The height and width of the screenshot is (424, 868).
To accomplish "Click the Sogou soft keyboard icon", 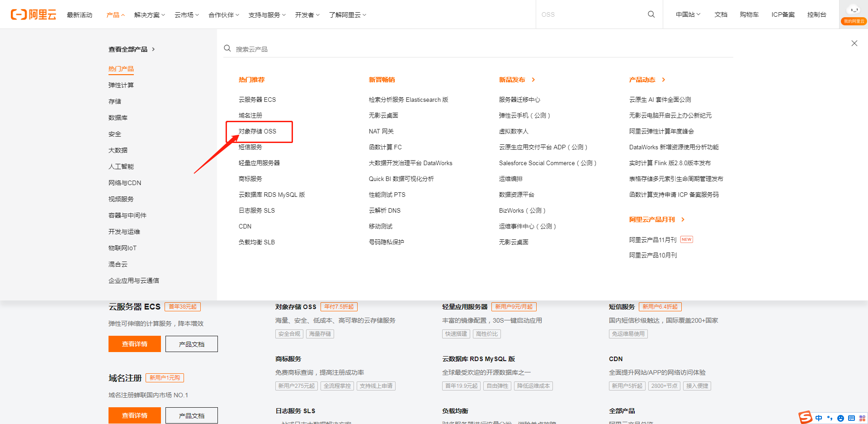I will (x=851, y=418).
